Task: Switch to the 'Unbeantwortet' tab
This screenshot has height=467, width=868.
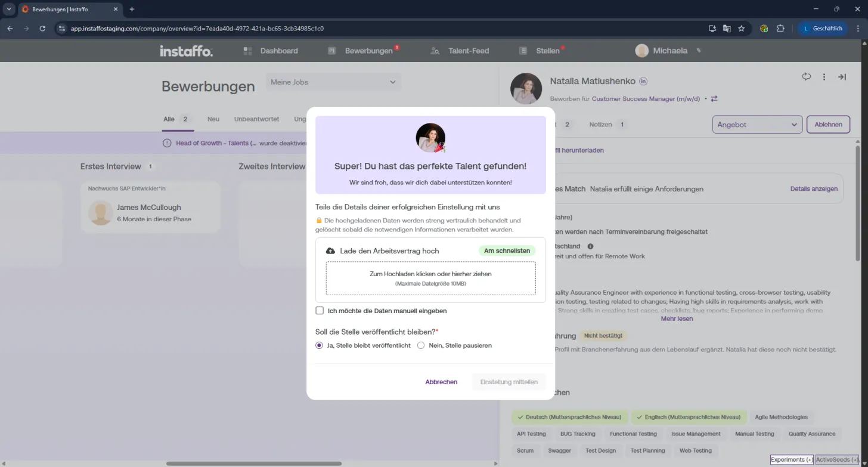Action: [256, 119]
